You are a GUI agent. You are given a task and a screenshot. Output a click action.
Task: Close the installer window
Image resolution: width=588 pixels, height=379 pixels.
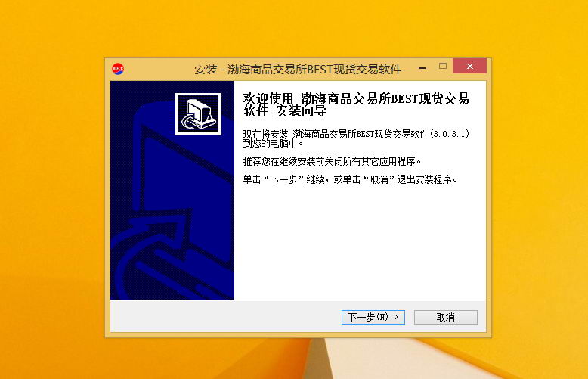click(469, 67)
